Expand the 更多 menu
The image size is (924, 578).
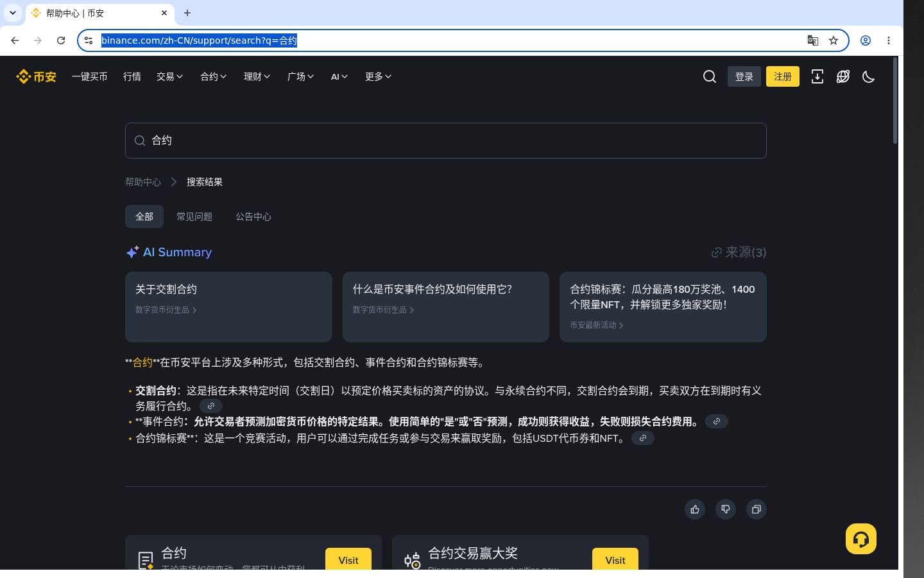379,76
